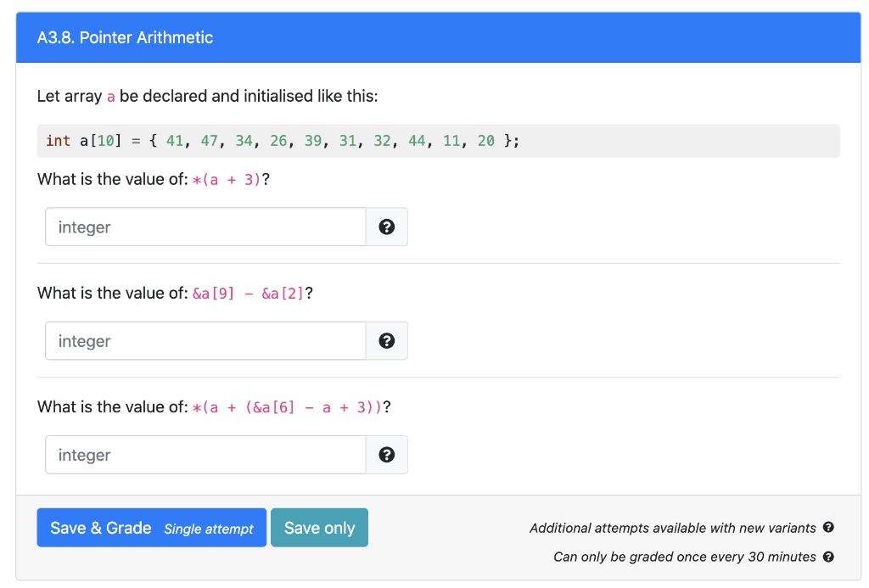
Task: Select the A3.8. Pointer Arithmetic title bar
Action: point(126,37)
